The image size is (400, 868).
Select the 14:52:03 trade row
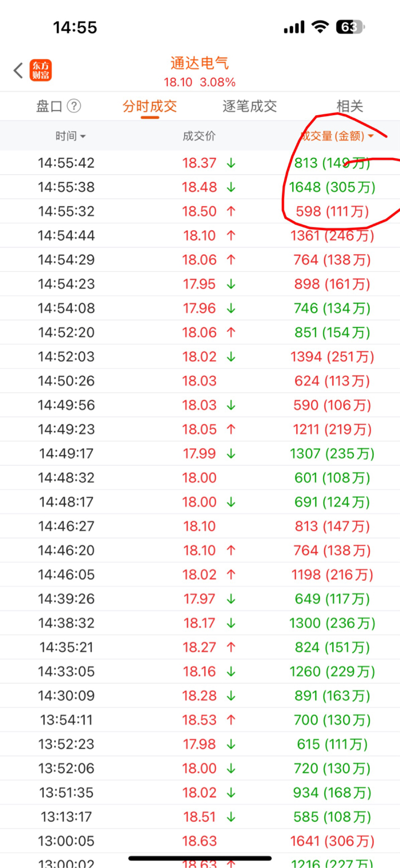[200, 357]
